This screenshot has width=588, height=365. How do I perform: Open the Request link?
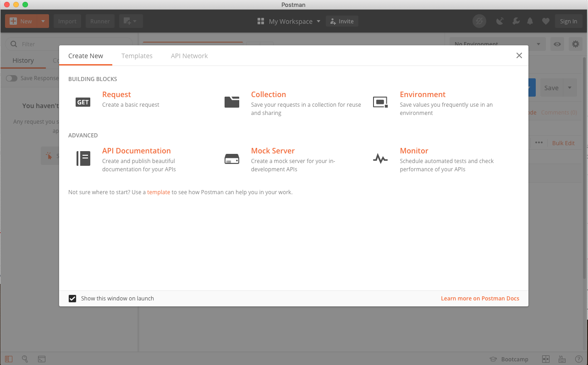116,94
